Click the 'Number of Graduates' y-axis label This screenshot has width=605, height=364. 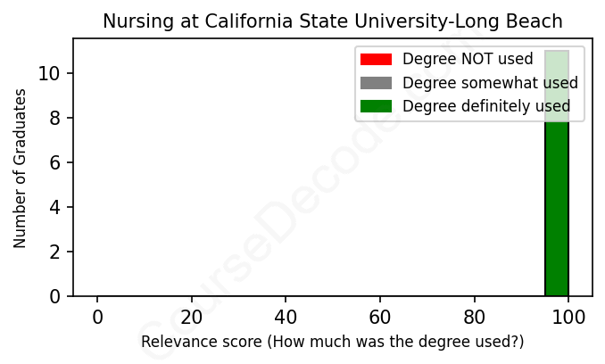[x=20, y=168]
